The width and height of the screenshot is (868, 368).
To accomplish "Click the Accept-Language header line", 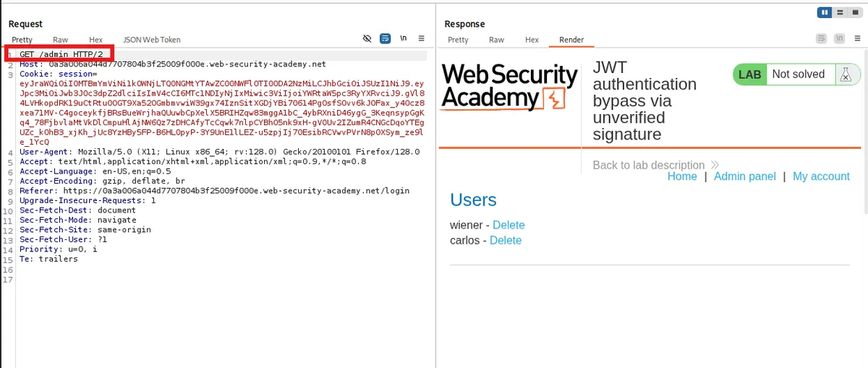I will click(95, 171).
